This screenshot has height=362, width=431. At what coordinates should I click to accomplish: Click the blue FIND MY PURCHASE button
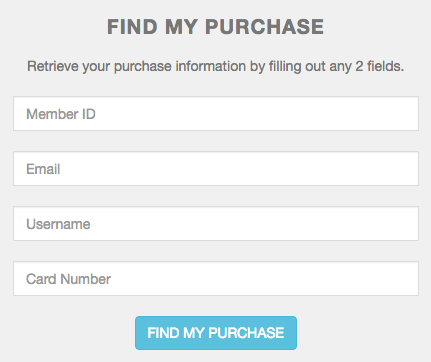(x=216, y=333)
